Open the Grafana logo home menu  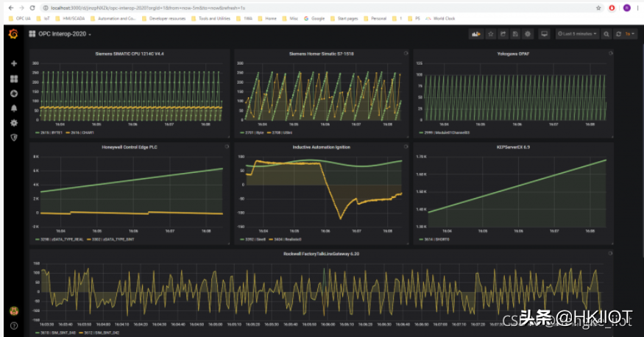pyautogui.click(x=13, y=34)
